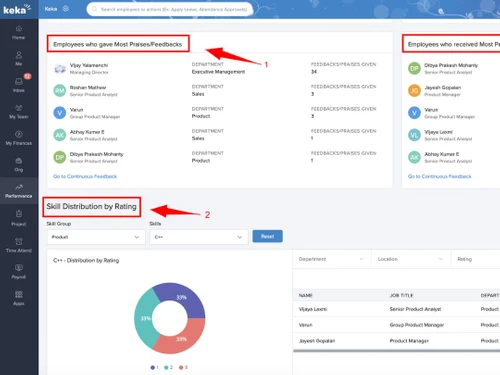This screenshot has height=375, width=500.
Task: Click Vijay Yalamanchi's name
Action: coord(89,65)
